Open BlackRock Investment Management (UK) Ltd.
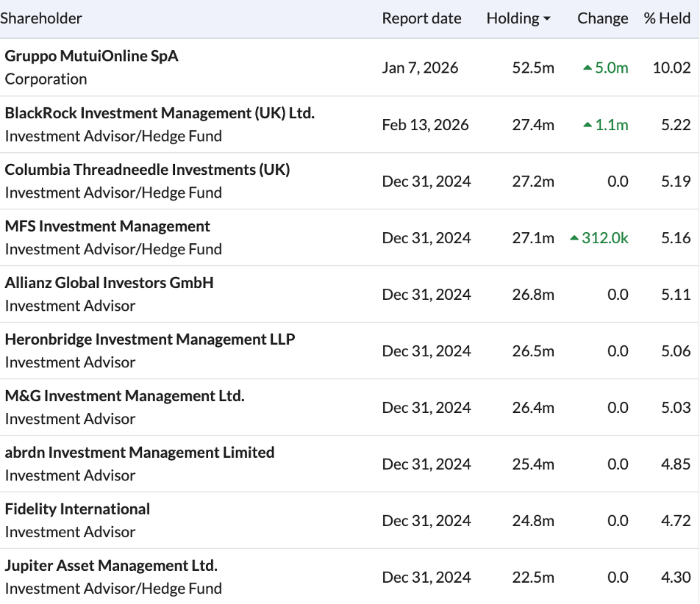Image resolution: width=700 pixels, height=604 pixels. (x=160, y=112)
